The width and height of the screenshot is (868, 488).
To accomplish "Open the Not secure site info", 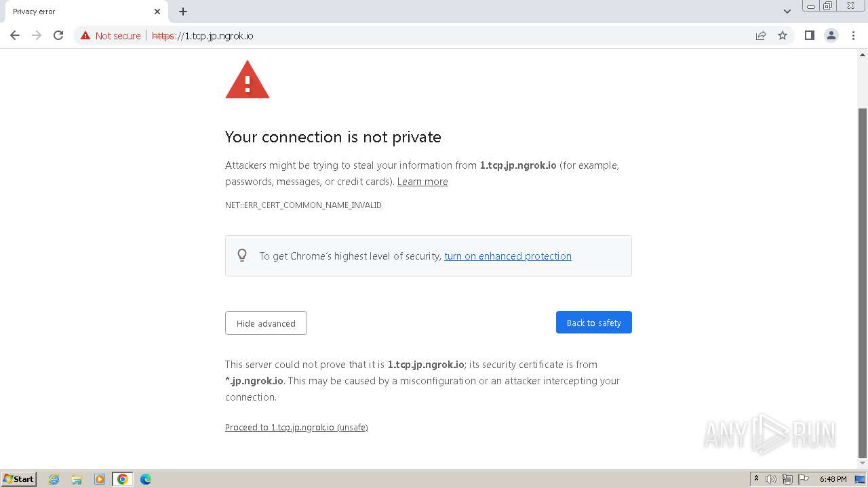I will [111, 35].
